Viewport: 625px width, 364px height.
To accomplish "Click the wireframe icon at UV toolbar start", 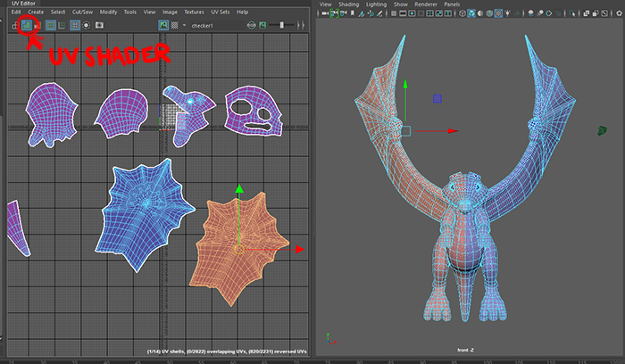I will tap(16, 25).
